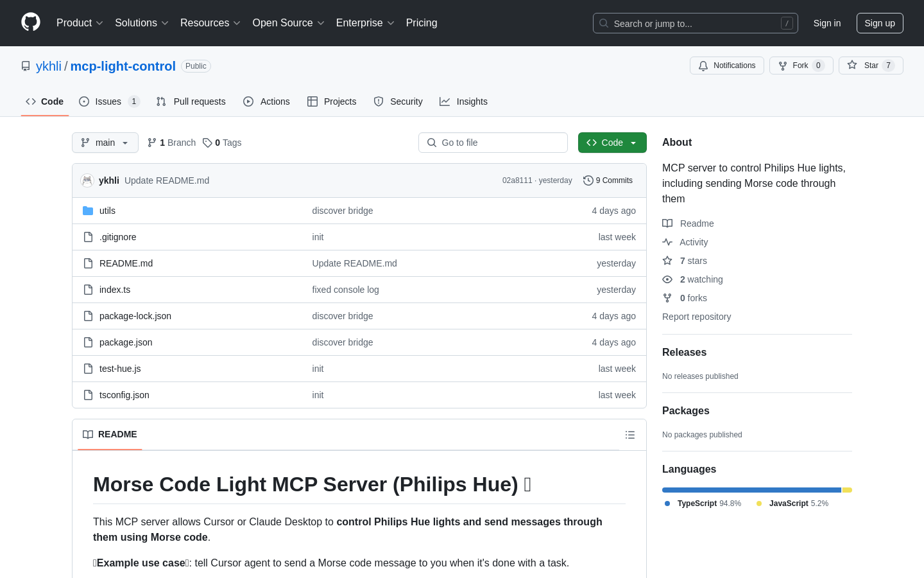This screenshot has height=578, width=924.
Task: Click the JavaScript yellow bar segment
Action: [x=847, y=490]
